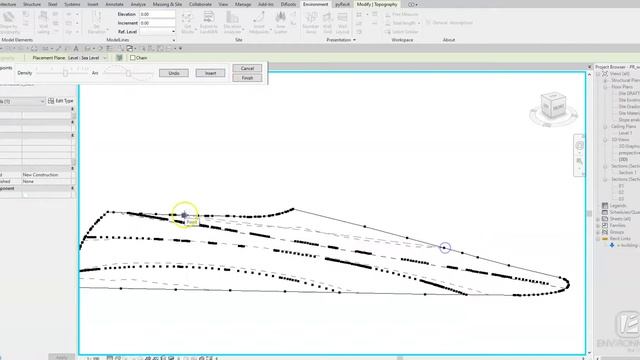Click the Insert Midpoints tool icon

click(x=259, y=22)
